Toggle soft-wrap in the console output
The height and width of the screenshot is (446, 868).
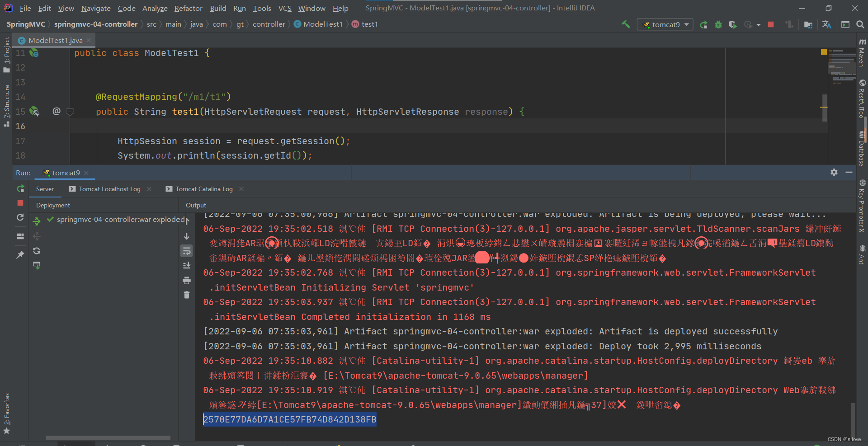(x=187, y=251)
